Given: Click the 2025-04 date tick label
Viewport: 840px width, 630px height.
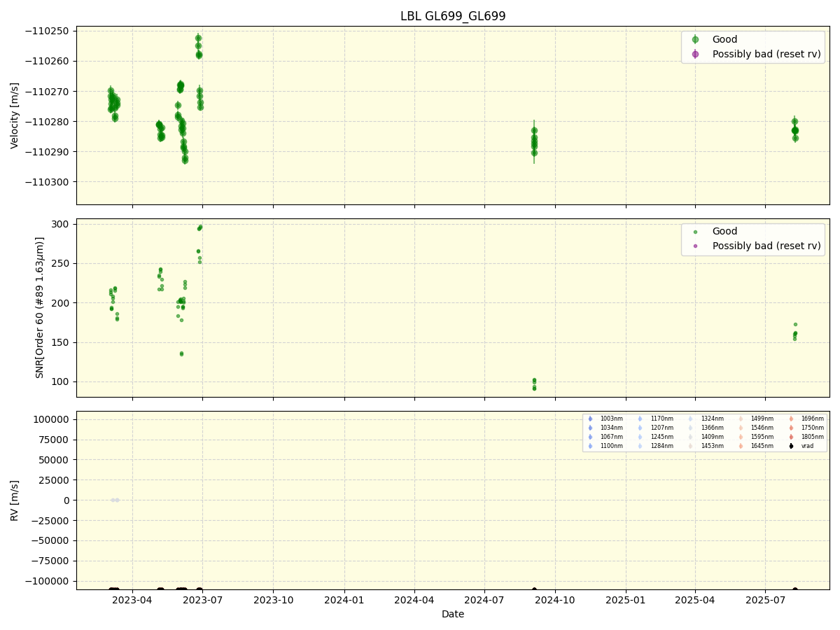Looking at the screenshot, I should point(695,600).
